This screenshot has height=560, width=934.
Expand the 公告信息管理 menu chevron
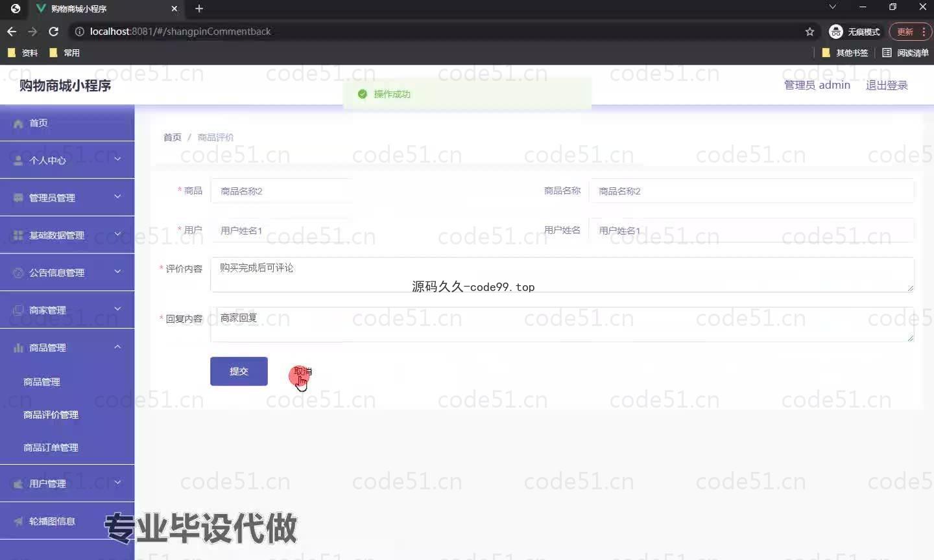pyautogui.click(x=117, y=272)
